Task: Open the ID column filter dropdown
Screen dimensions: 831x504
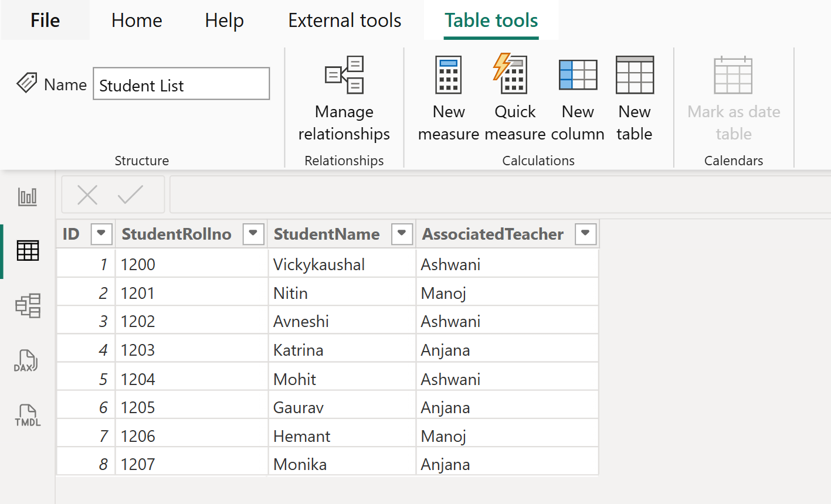Action: [101, 234]
